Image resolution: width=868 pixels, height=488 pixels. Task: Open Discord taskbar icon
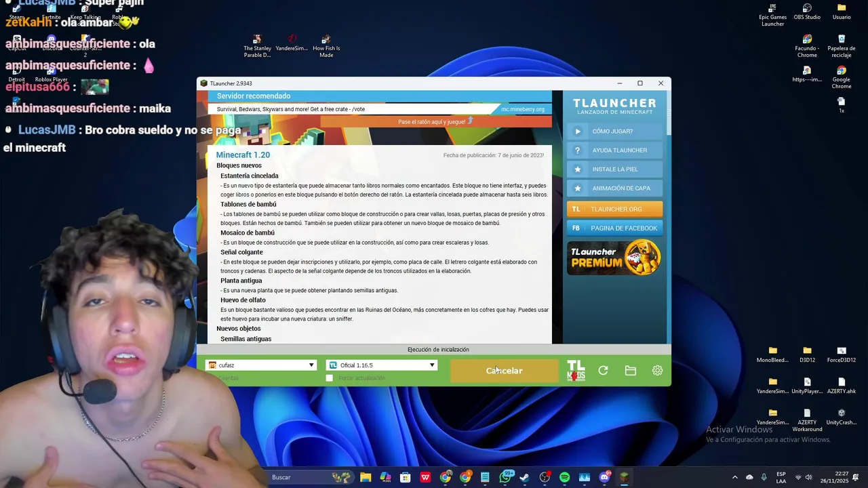[604, 477]
